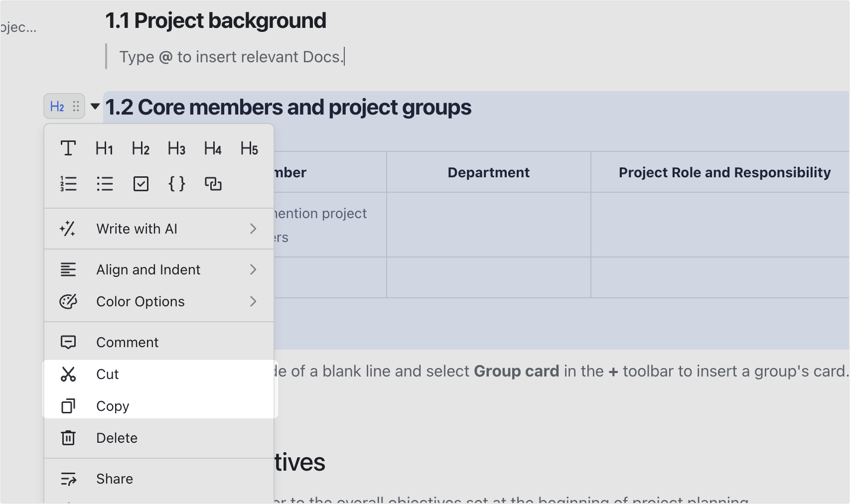Click the empty Department cell in first row
Viewport: 850px width, 504px height.
[488, 225]
